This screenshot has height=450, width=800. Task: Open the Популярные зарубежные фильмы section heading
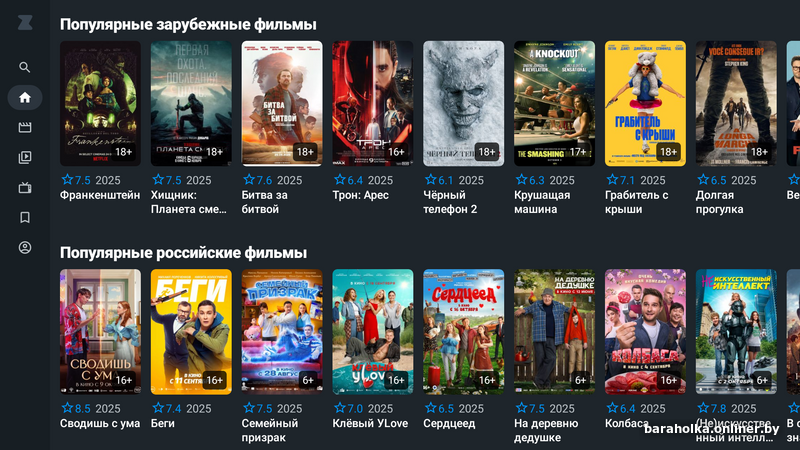188,24
